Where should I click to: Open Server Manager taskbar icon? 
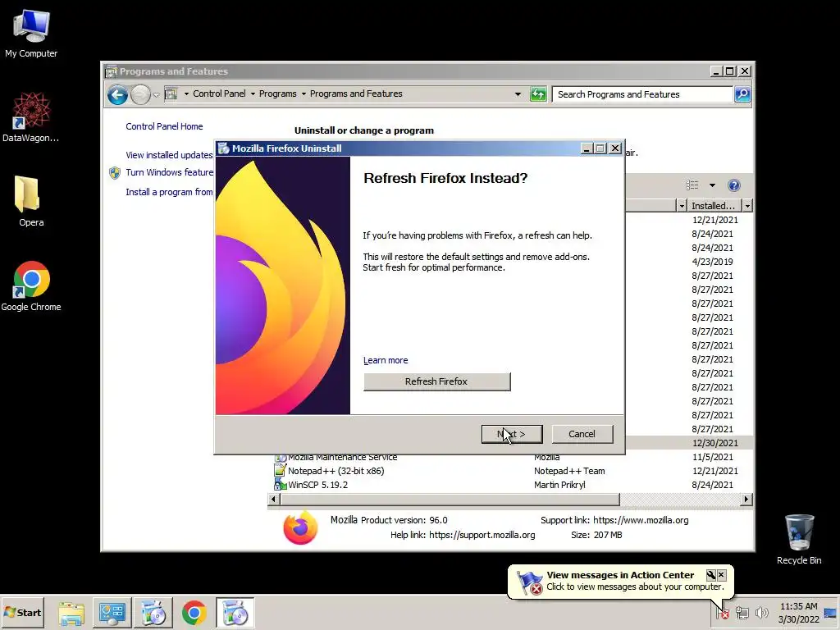tap(112, 613)
